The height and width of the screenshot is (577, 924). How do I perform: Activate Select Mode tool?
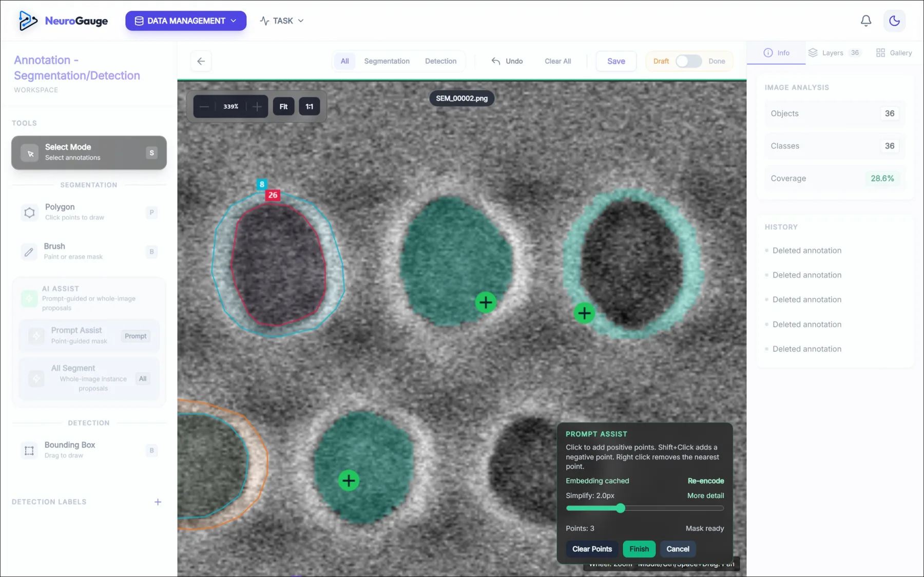89,152
